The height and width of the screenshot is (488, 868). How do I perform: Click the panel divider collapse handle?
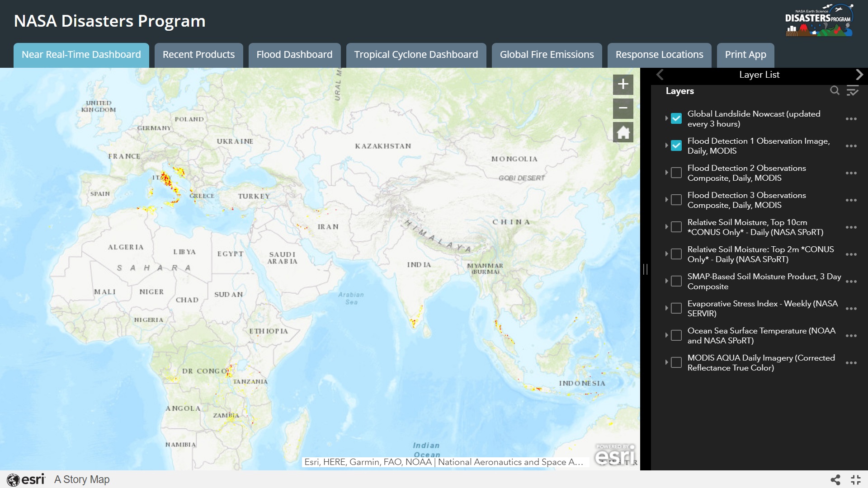pyautogui.click(x=646, y=269)
